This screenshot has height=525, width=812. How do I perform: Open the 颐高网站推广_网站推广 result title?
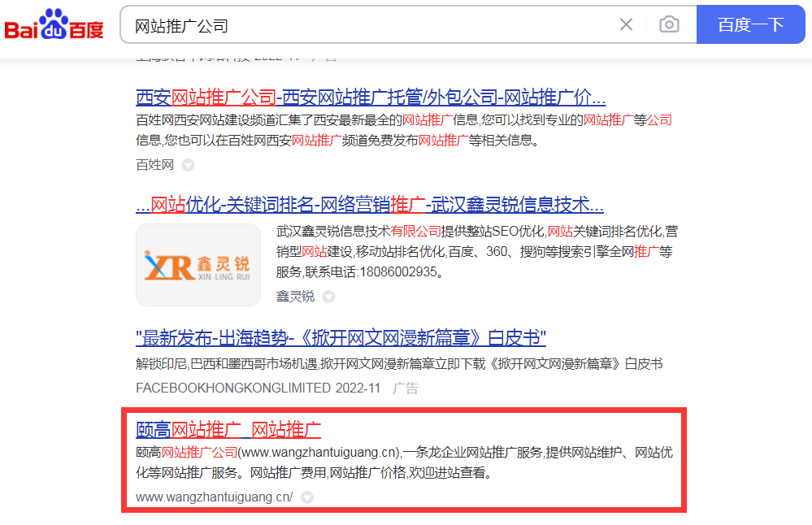pos(228,430)
